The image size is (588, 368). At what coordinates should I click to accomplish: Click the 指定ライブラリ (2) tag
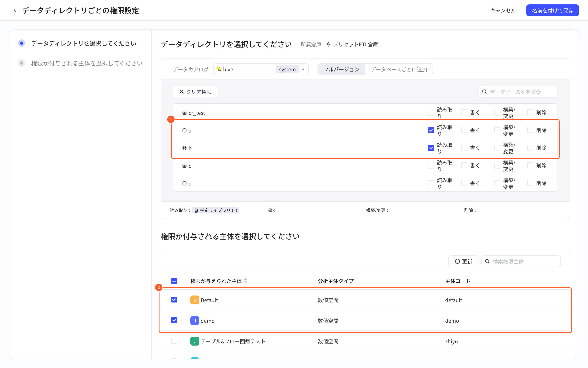[215, 210]
